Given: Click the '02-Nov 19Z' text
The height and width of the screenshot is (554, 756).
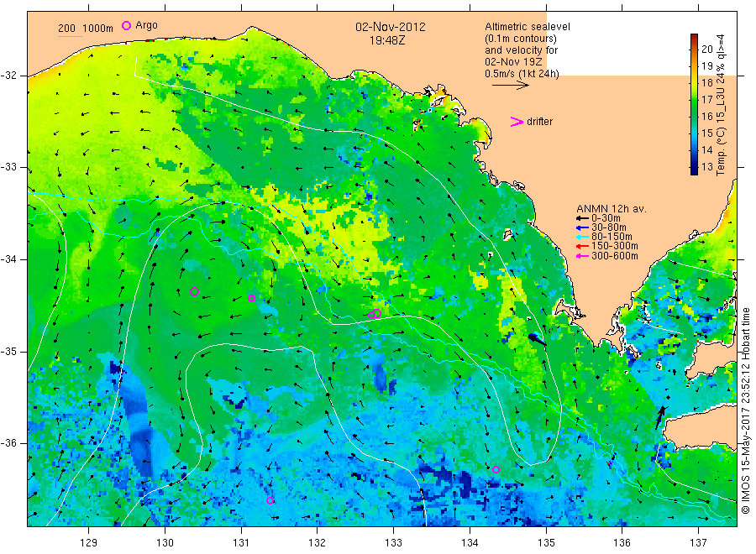Looking at the screenshot, I should [513, 62].
